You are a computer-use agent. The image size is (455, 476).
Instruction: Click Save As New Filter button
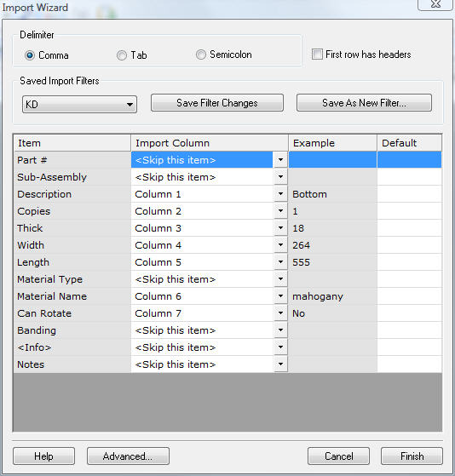click(364, 103)
